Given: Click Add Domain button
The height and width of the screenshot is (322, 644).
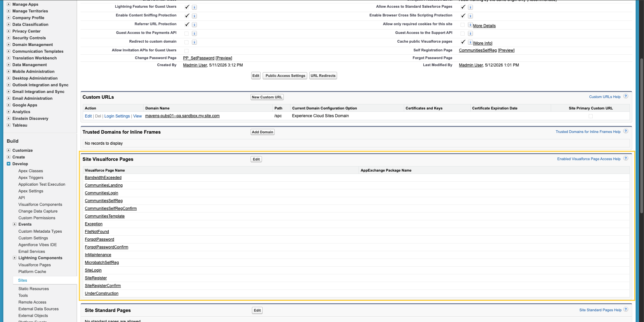Looking at the screenshot, I should tap(263, 132).
